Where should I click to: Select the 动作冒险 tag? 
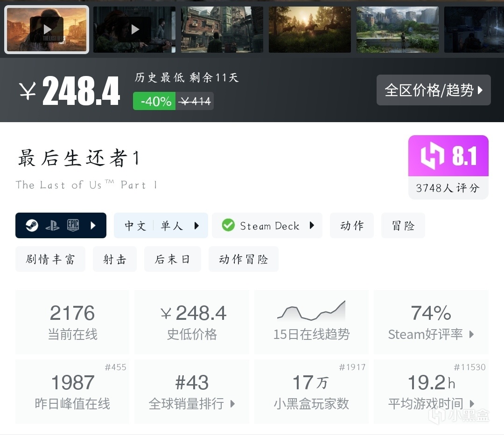tap(243, 259)
